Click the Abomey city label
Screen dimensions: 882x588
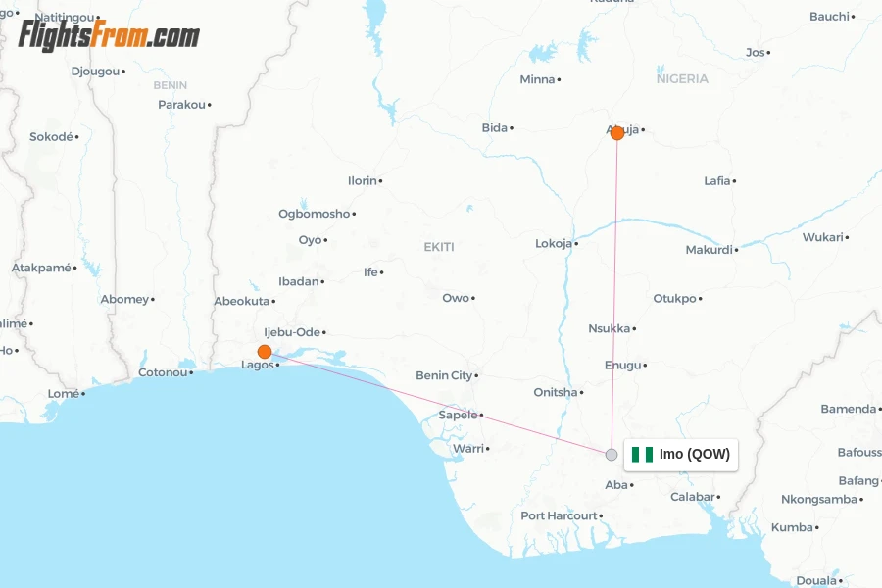pos(124,299)
